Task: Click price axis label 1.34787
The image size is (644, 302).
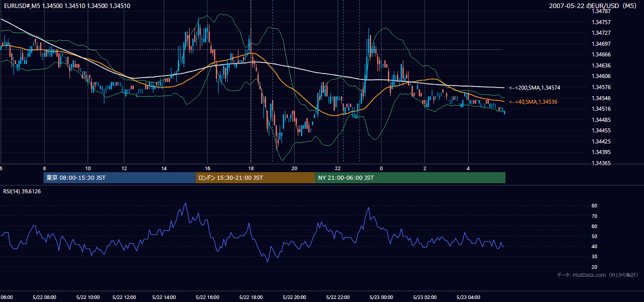Action: point(602,11)
